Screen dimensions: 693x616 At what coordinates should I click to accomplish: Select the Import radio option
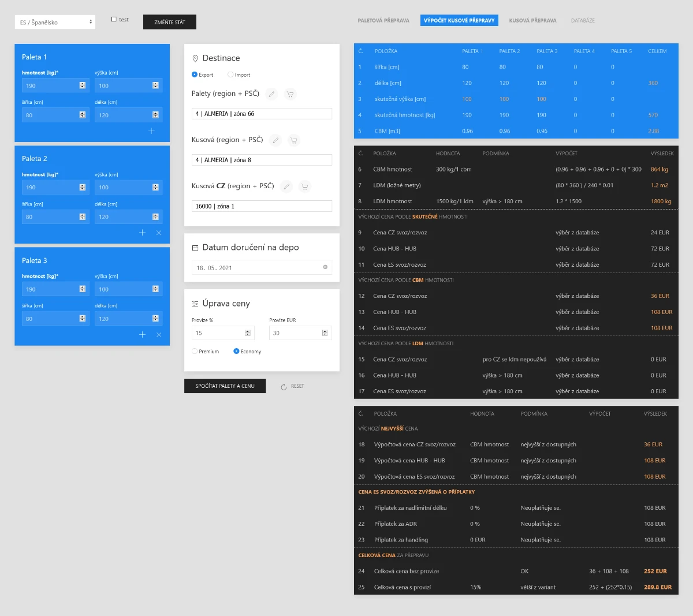tap(230, 74)
